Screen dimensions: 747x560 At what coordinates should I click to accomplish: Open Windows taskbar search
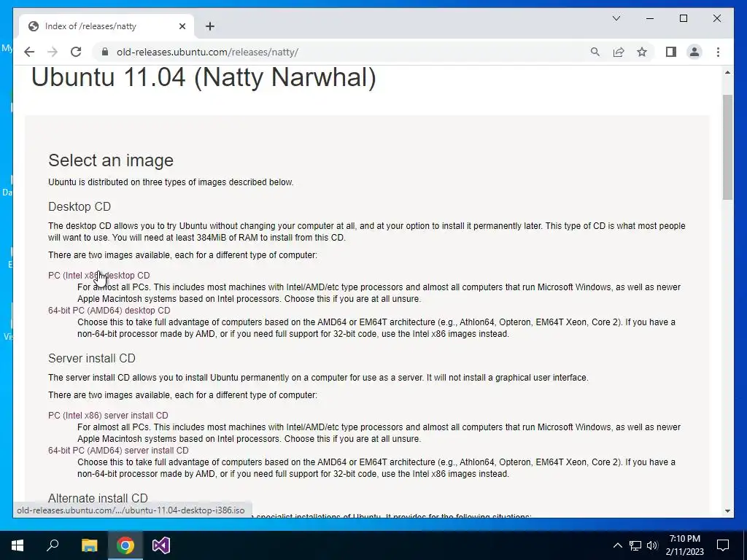point(53,545)
